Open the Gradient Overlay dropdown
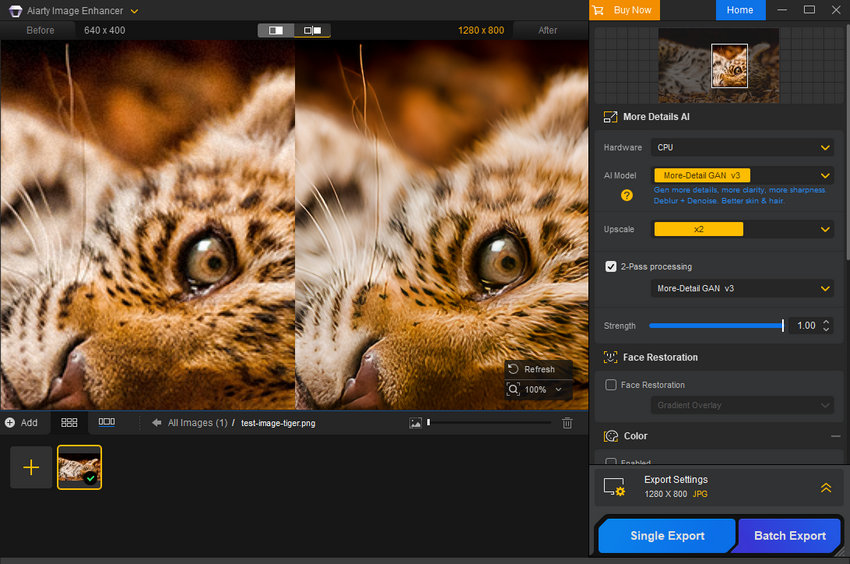The height and width of the screenshot is (564, 850). point(742,405)
